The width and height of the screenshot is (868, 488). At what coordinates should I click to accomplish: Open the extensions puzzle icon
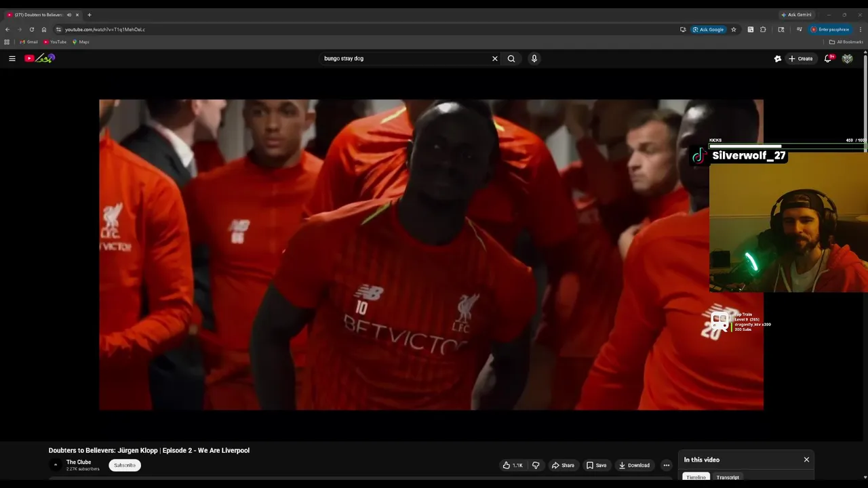(x=763, y=29)
